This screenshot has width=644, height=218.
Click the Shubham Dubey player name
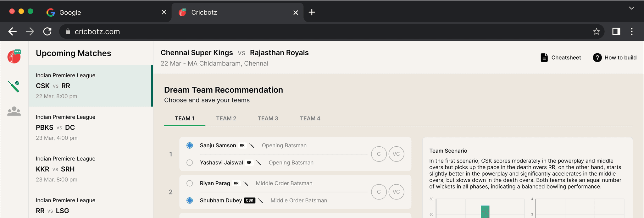221,200
